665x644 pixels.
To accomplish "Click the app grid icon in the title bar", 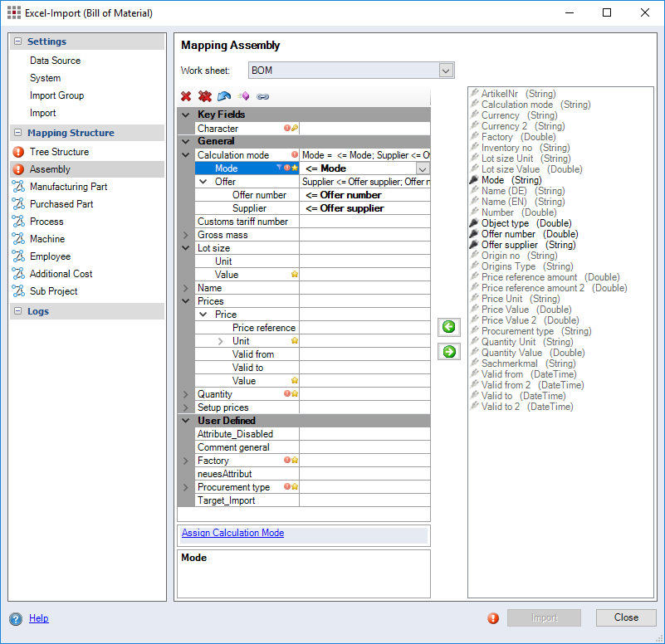I will click(14, 12).
